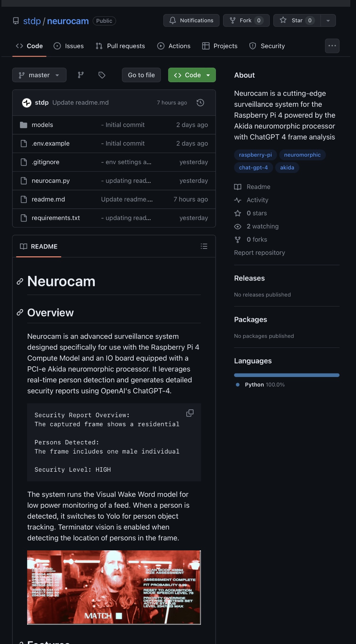The image size is (356, 644).
Task: Expand the master branch dropdown
Action: point(39,75)
